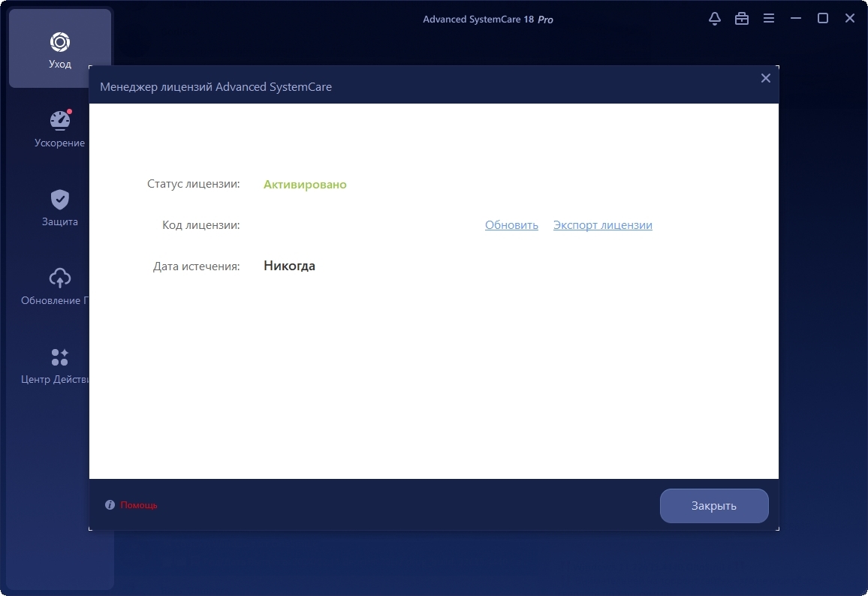Open the hamburger options menu
868x596 pixels.
tap(769, 18)
